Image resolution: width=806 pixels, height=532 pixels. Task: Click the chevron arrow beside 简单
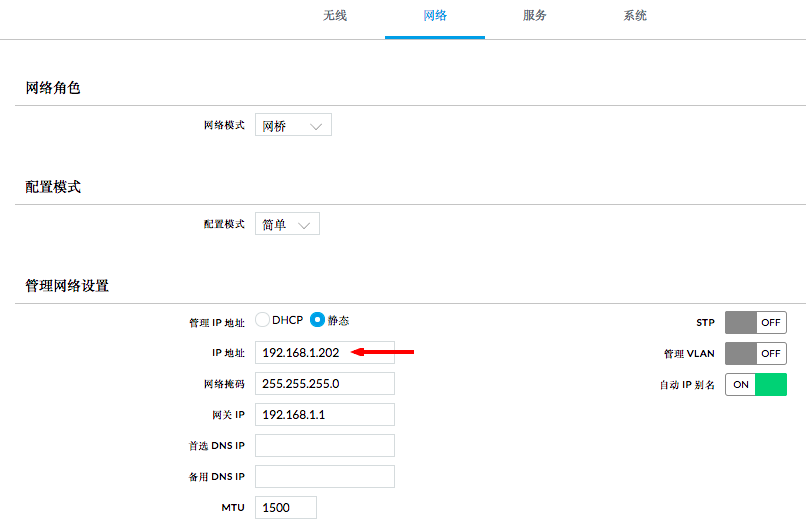(x=304, y=226)
